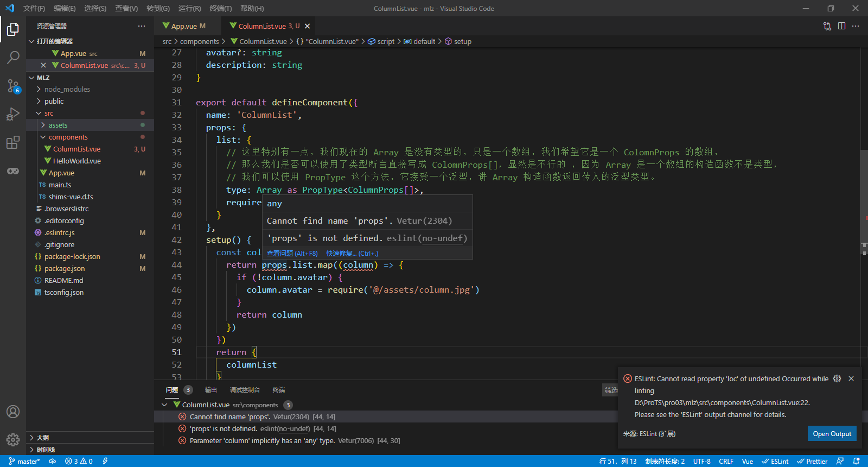
Task: Expand the Outline section at bottom
Action: tap(90, 438)
